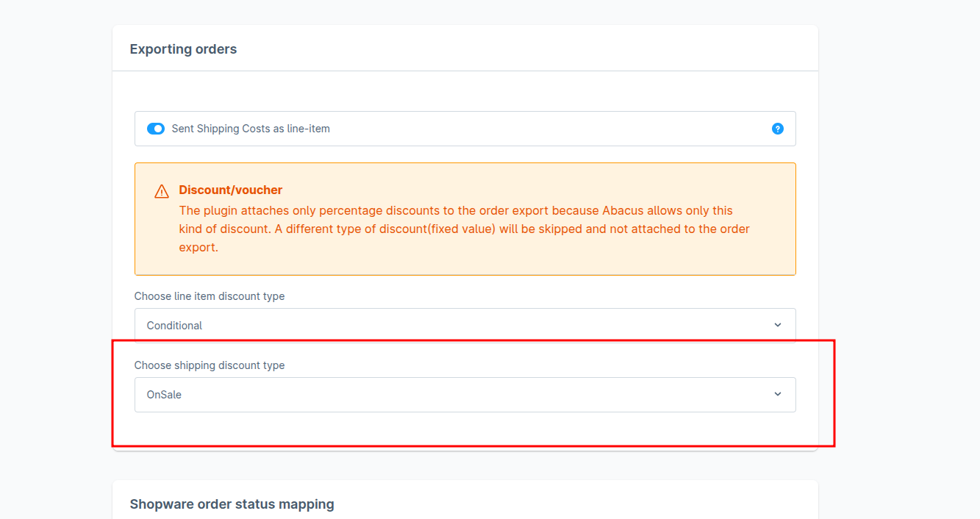
Task: Click the 'fixed value' text in the warning
Action: click(463, 229)
